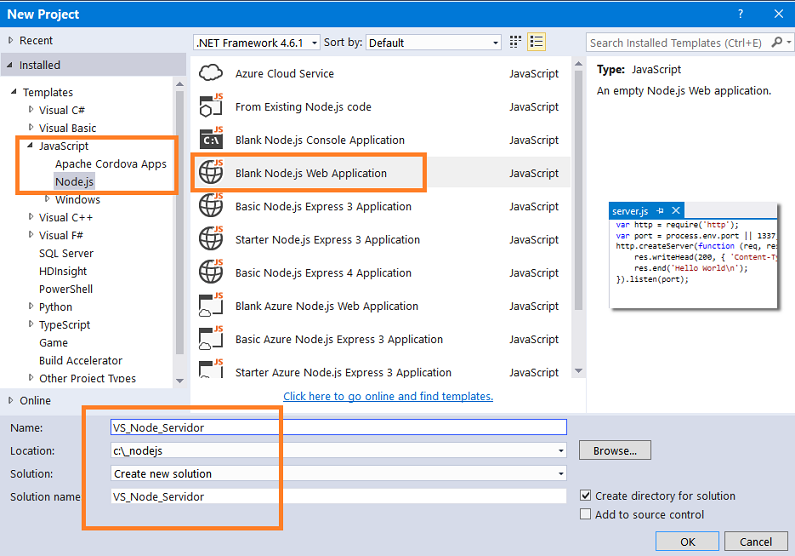Collapse the JavaScript tree node
The image size is (795, 556).
(30, 145)
